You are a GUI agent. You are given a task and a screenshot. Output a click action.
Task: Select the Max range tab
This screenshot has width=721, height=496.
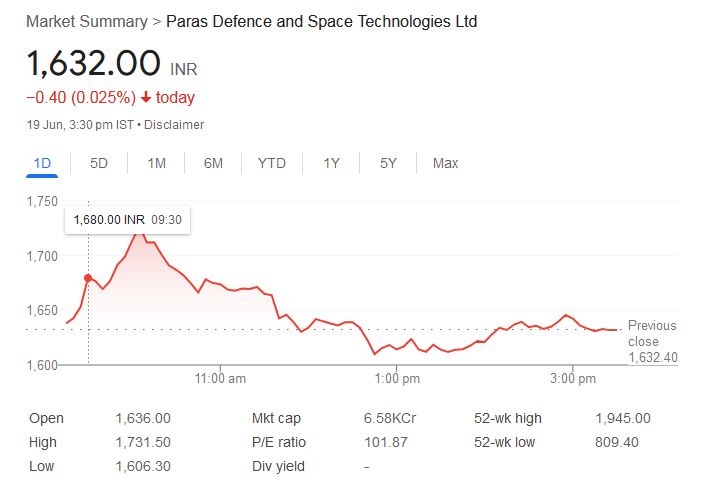click(445, 163)
